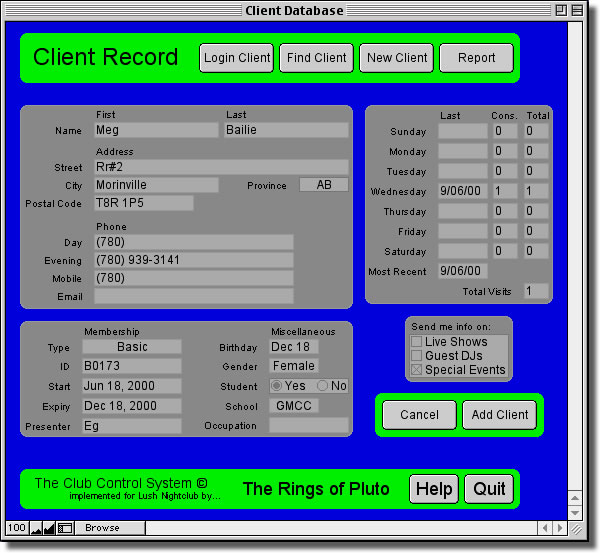Select the Student No radio button
The width and height of the screenshot is (600, 553).
(323, 386)
